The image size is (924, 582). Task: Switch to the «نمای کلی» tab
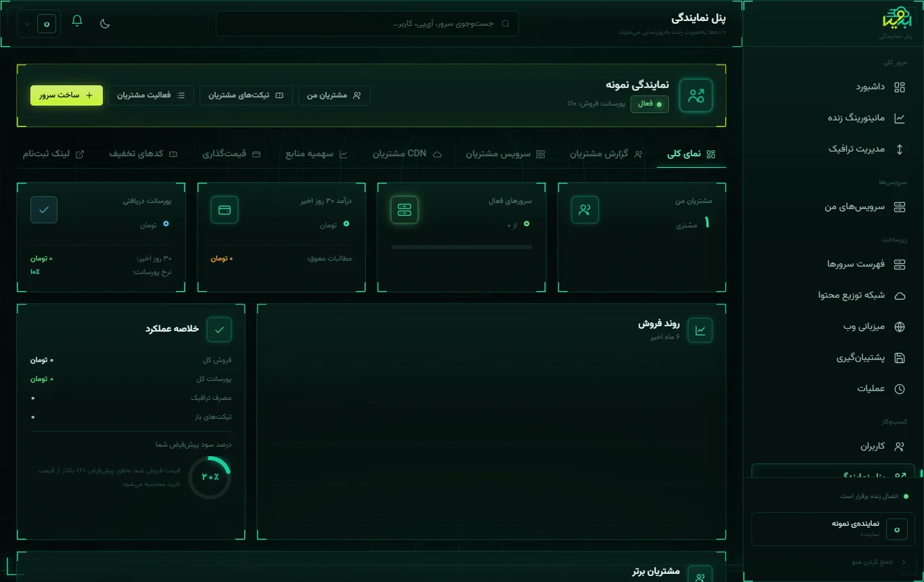(691, 154)
